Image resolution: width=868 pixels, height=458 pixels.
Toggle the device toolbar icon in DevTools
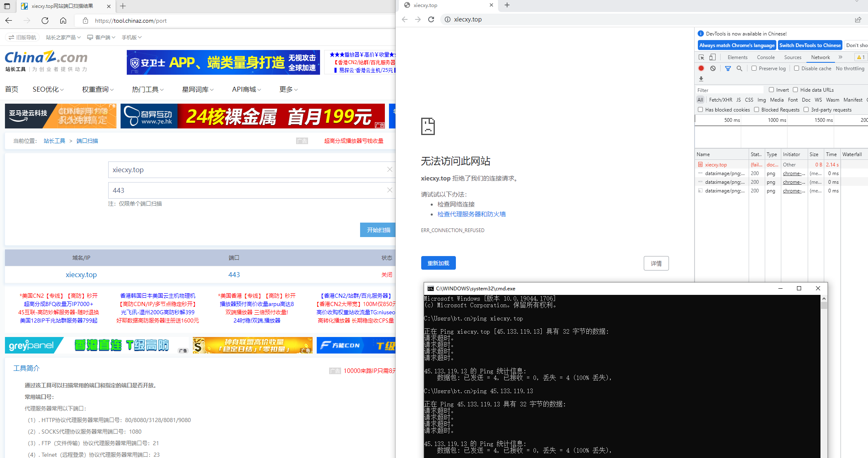pos(712,57)
